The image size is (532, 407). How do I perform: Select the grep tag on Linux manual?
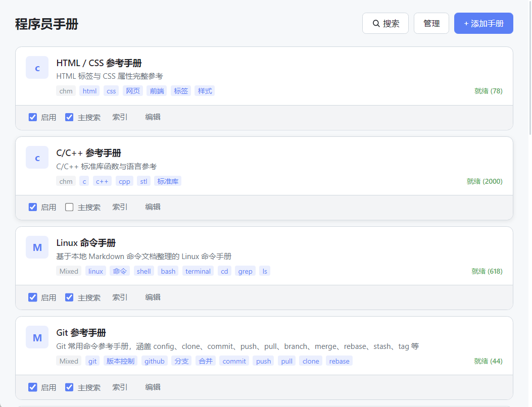coord(245,271)
